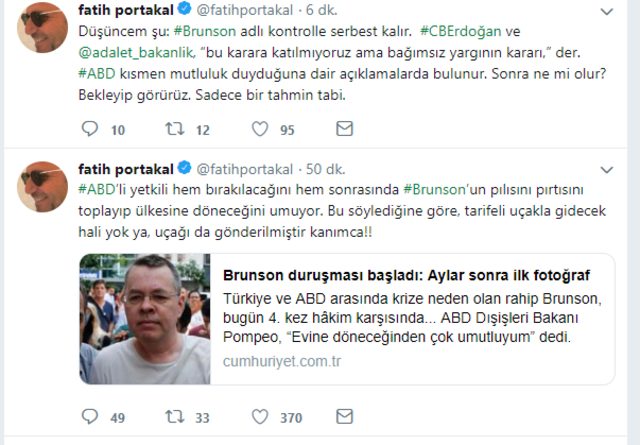Reply to the first tweet about Brunson
The width and height of the screenshot is (640, 445).
90,129
